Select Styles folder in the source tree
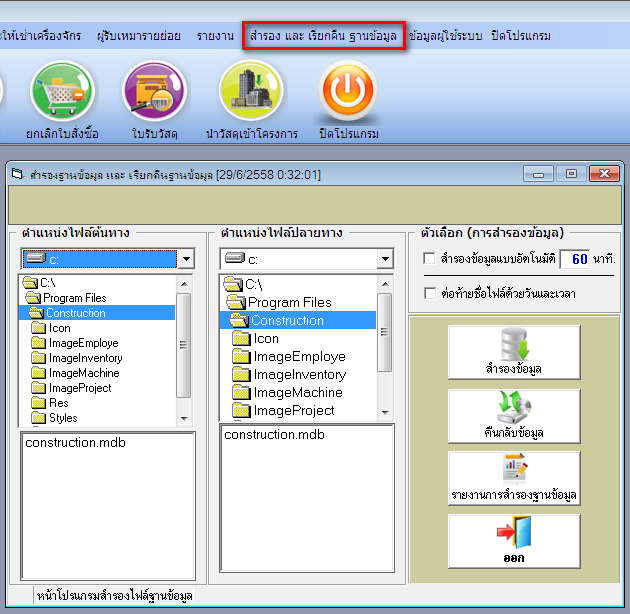This screenshot has width=630, height=614. pos(54,418)
